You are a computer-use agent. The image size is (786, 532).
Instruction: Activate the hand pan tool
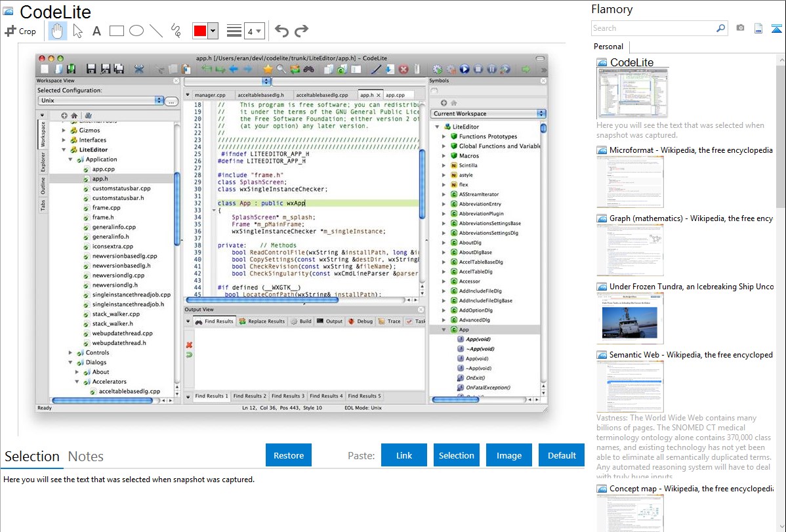pyautogui.click(x=57, y=31)
